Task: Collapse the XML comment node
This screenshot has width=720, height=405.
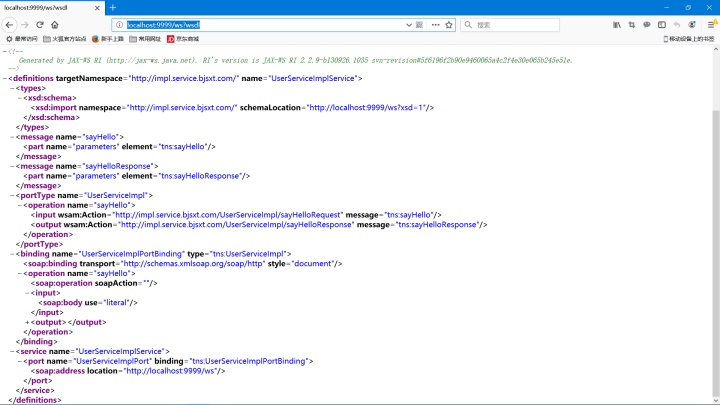Action: pos(5,51)
